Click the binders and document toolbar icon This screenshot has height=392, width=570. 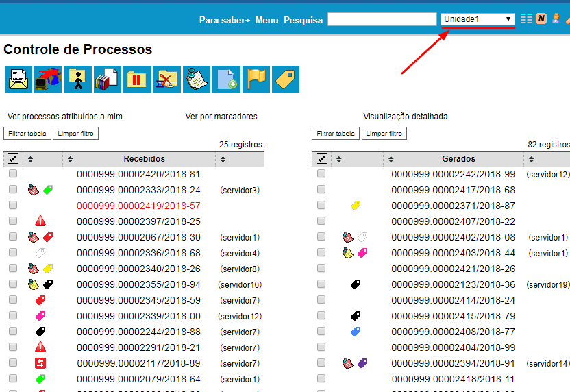108,79
